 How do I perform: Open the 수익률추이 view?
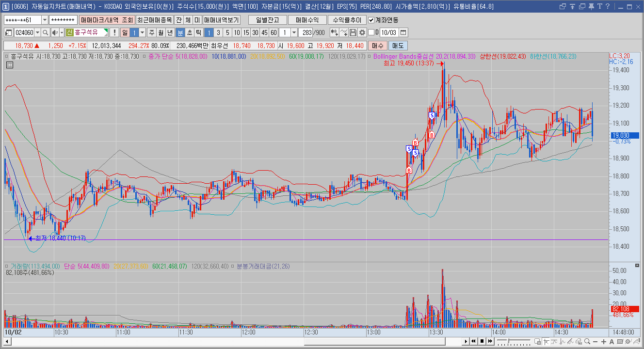tap(347, 20)
